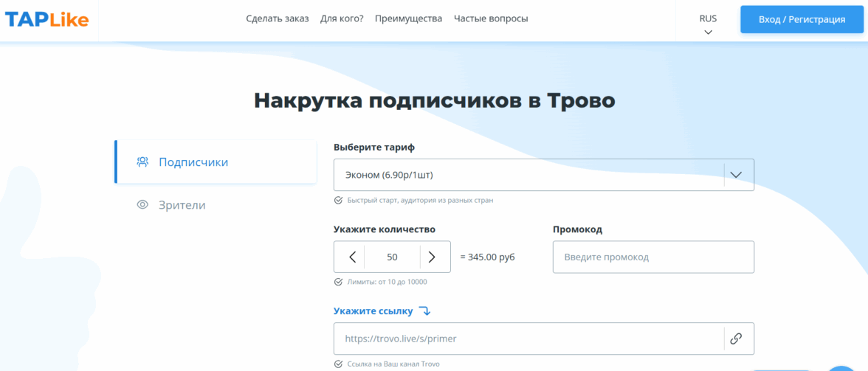This screenshot has width=868, height=371.
Task: Switch to the Зрители tab
Action: point(182,205)
